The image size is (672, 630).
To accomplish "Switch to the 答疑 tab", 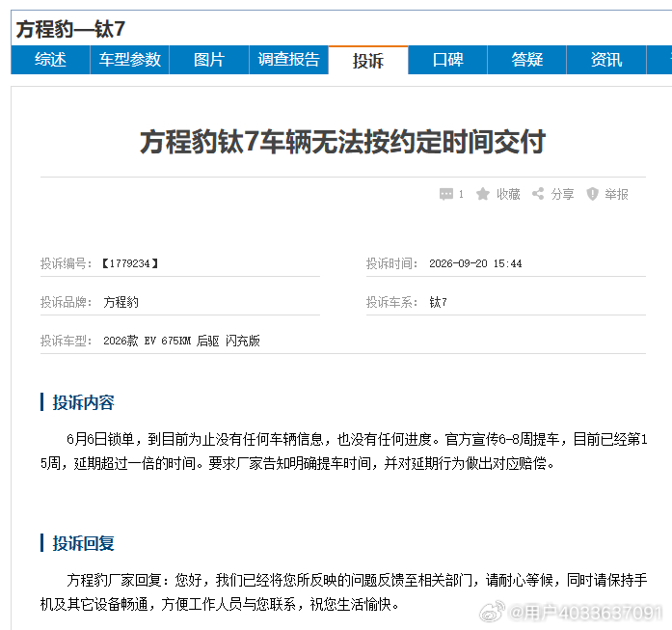I will [527, 60].
